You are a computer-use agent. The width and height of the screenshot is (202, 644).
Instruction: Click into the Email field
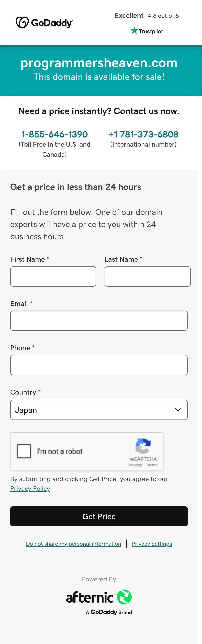(99, 321)
